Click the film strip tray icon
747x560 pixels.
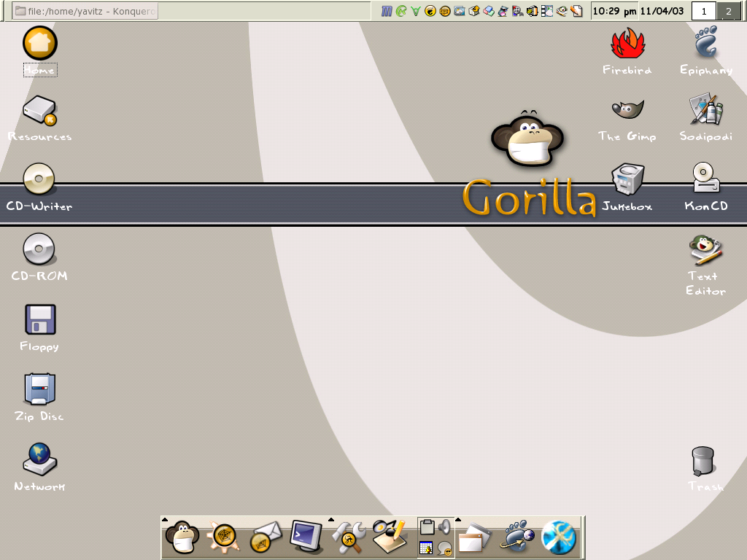pyautogui.click(x=547, y=11)
